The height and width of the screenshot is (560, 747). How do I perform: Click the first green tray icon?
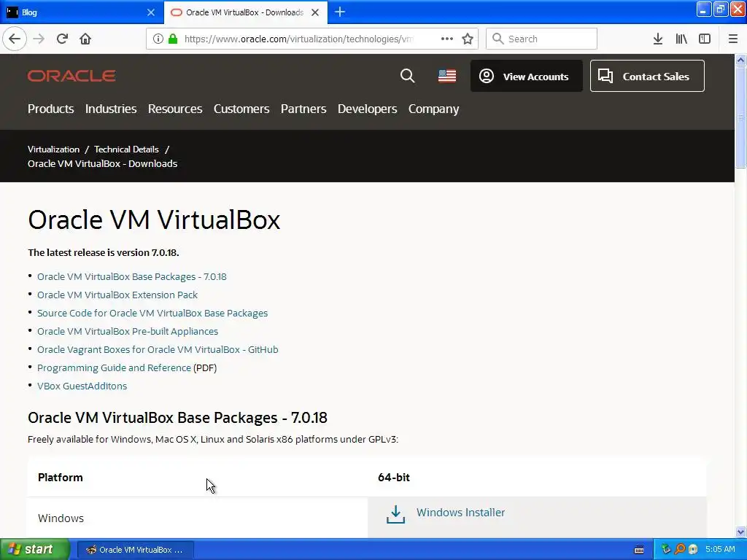(x=665, y=549)
